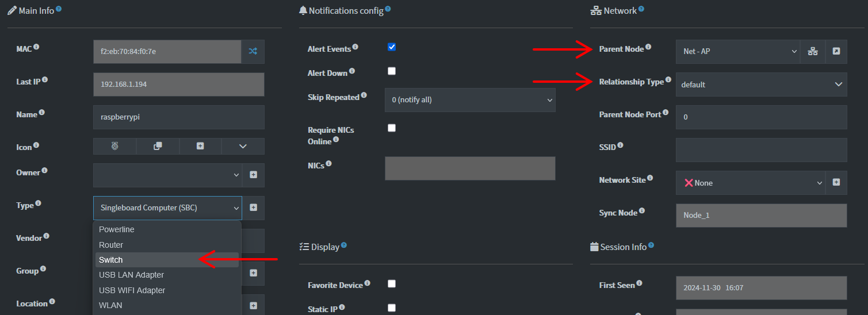868x315 pixels.
Task: Click the plus icon beside Owner field
Action: pos(253,175)
